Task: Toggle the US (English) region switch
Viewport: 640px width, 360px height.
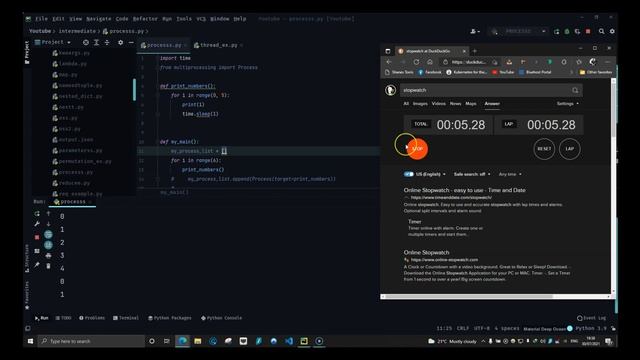Action: pyautogui.click(x=409, y=174)
